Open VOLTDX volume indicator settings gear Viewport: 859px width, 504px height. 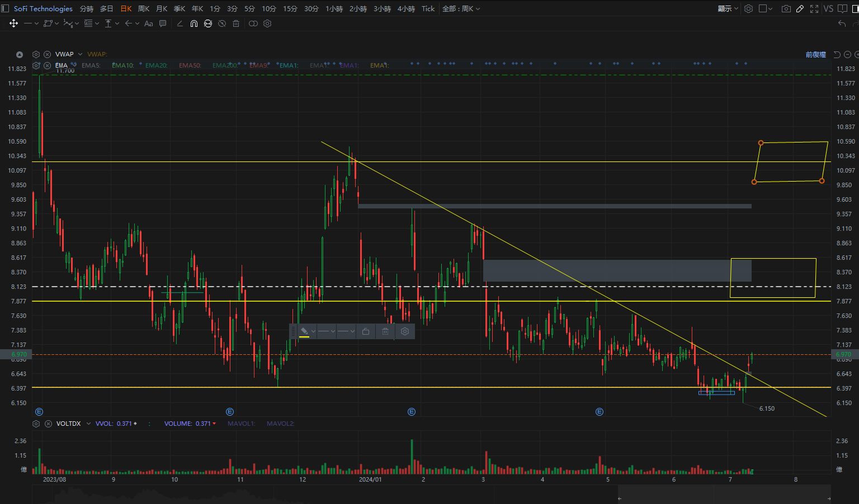(x=36, y=424)
